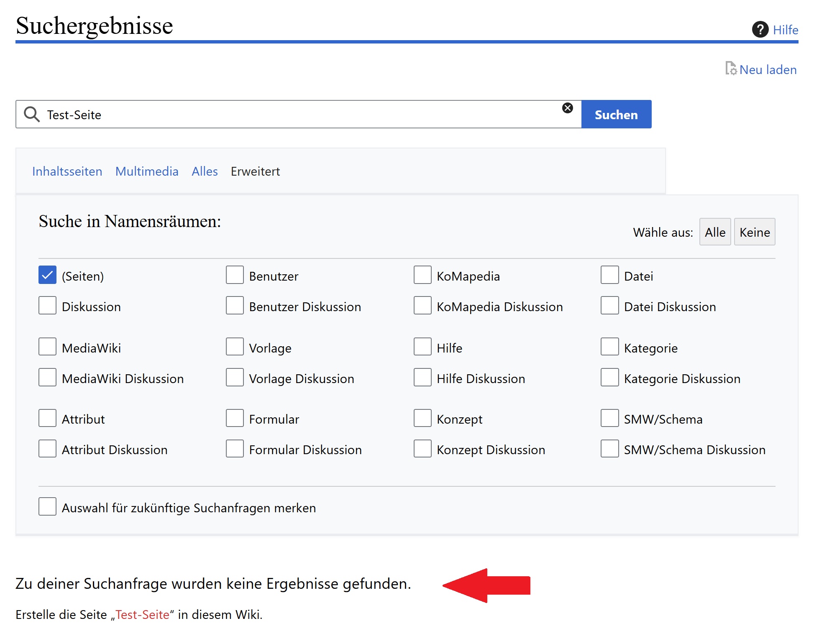This screenshot has height=644, width=814.
Task: Open the Multimedia search tab
Action: pyautogui.click(x=147, y=171)
